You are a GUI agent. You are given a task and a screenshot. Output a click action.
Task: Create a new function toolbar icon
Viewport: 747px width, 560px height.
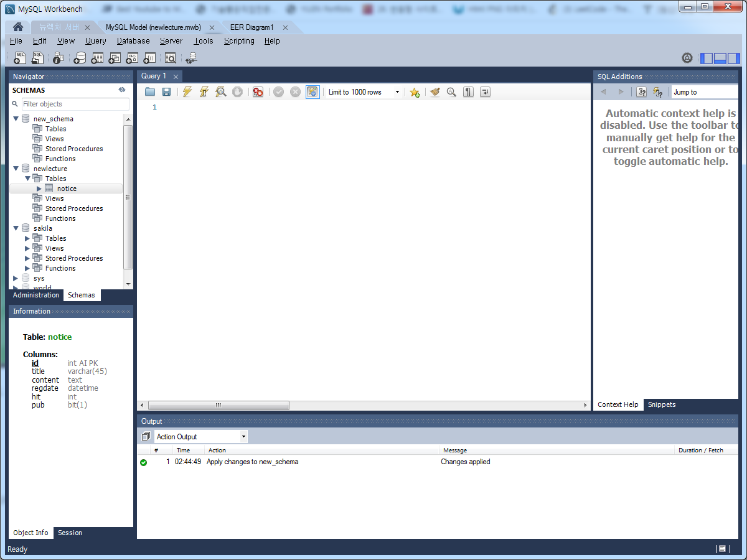pos(149,58)
